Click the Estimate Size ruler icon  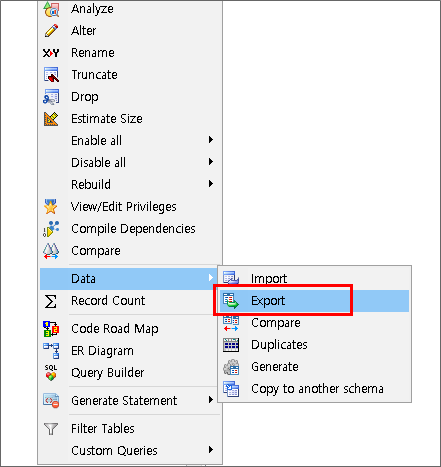[x=51, y=119]
